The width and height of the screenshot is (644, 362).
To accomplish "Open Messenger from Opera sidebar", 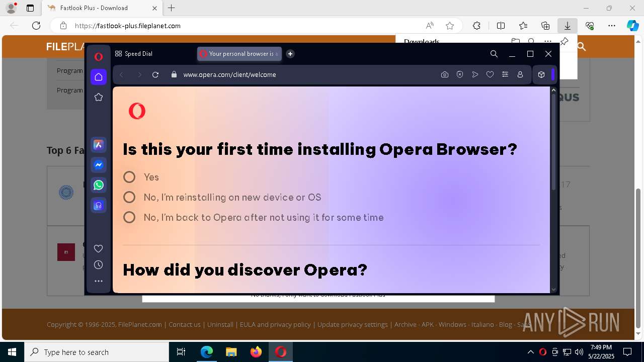I will [x=99, y=165].
